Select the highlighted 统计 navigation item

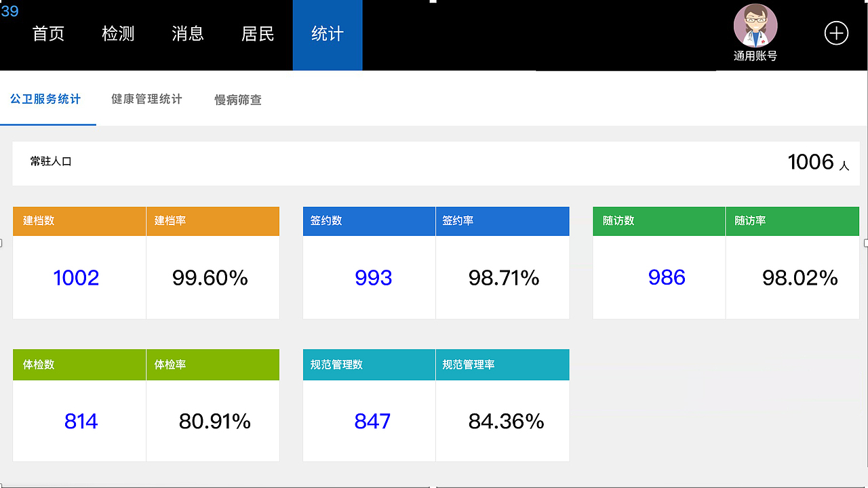(x=328, y=34)
